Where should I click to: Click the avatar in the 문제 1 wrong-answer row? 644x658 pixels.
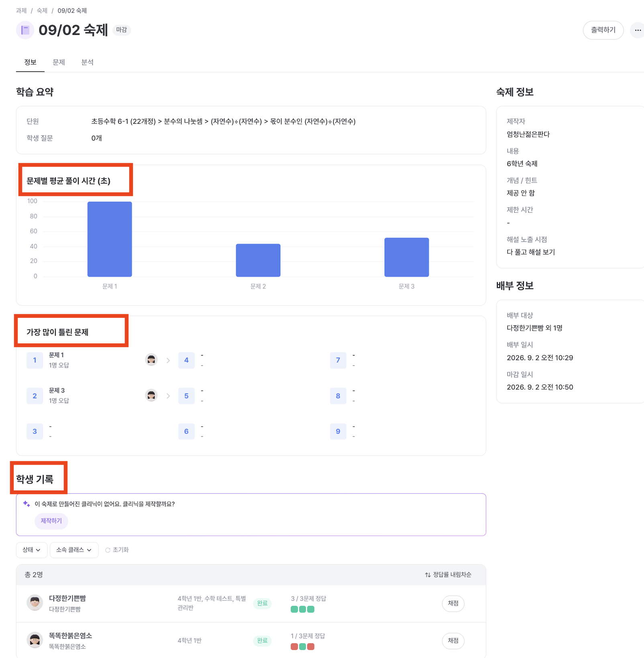coord(151,360)
